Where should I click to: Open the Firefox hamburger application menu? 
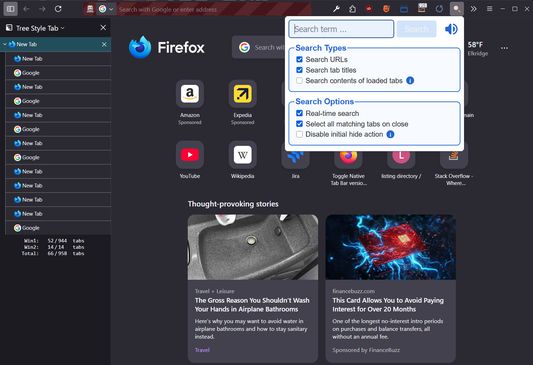489,9
